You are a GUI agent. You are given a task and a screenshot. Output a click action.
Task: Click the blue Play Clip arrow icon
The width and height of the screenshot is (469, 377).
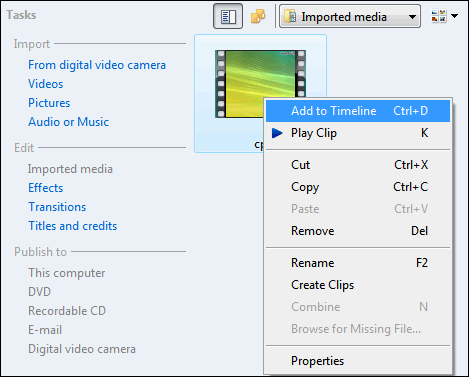pos(277,133)
